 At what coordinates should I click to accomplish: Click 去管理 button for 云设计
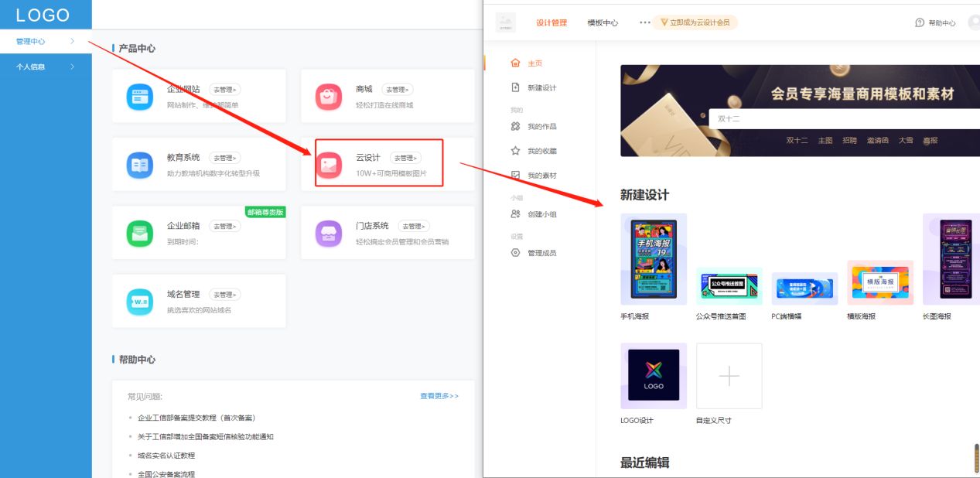coord(405,158)
